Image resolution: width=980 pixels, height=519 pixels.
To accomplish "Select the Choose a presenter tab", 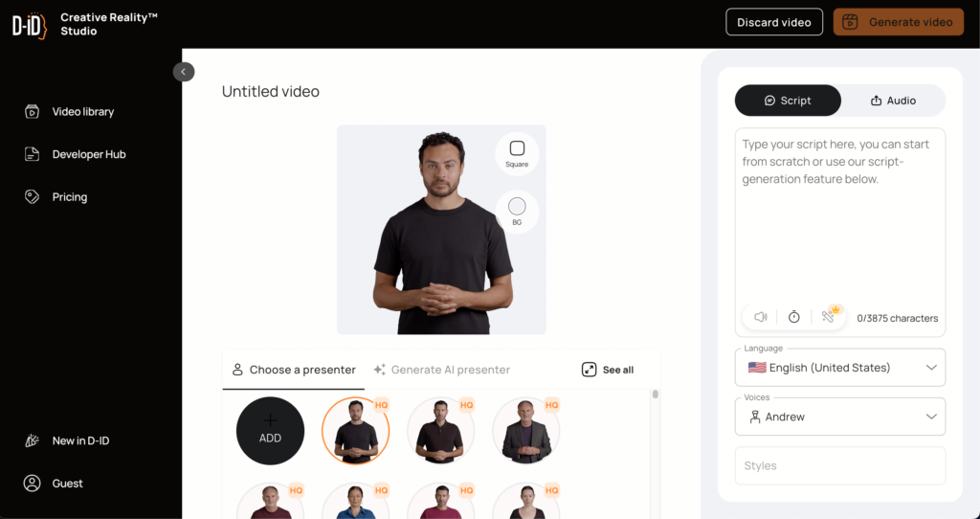I will point(294,370).
